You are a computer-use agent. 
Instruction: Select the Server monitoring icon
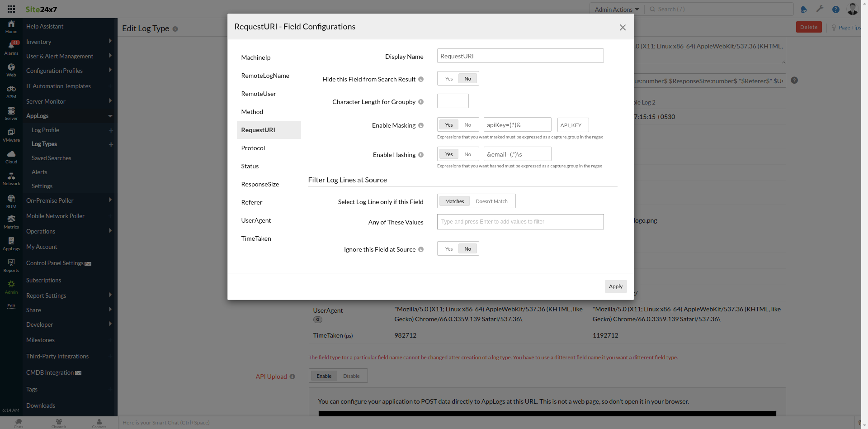pyautogui.click(x=11, y=113)
